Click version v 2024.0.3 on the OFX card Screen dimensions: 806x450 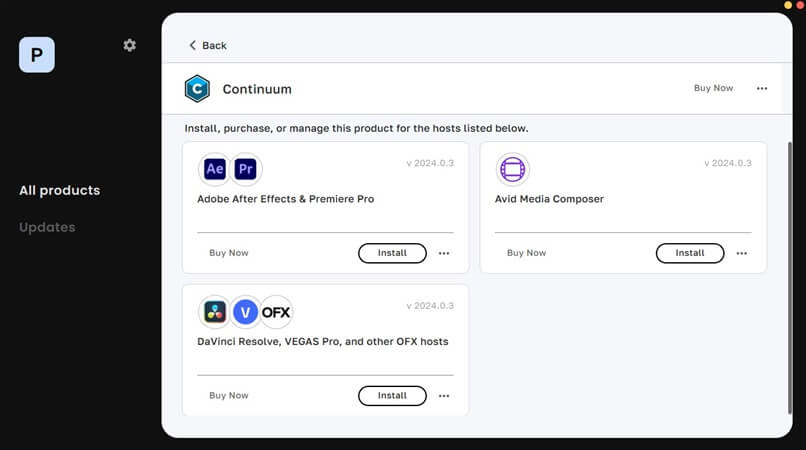(430, 305)
